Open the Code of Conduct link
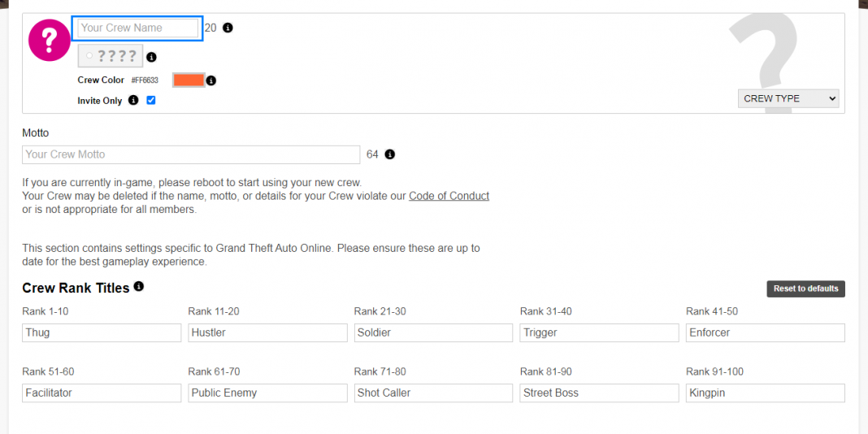The image size is (868, 434). (x=449, y=196)
